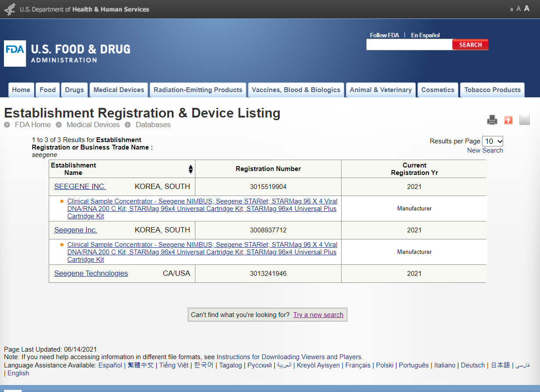Click registration number 3013241946

268,274
